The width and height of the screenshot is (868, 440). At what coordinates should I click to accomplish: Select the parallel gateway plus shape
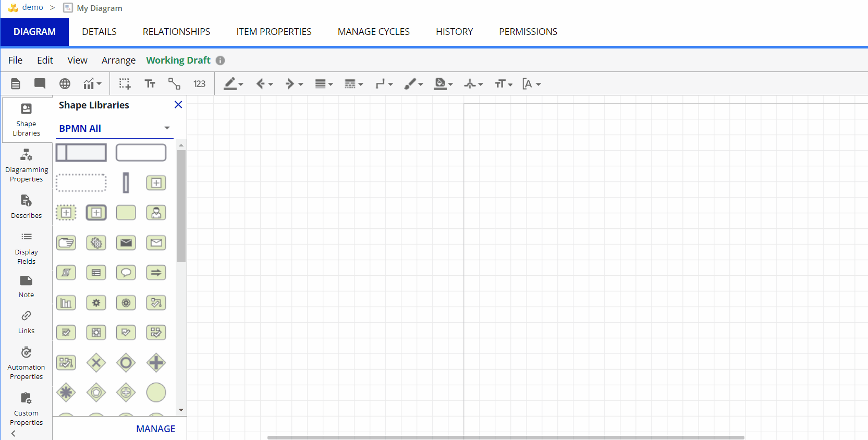[156, 362]
